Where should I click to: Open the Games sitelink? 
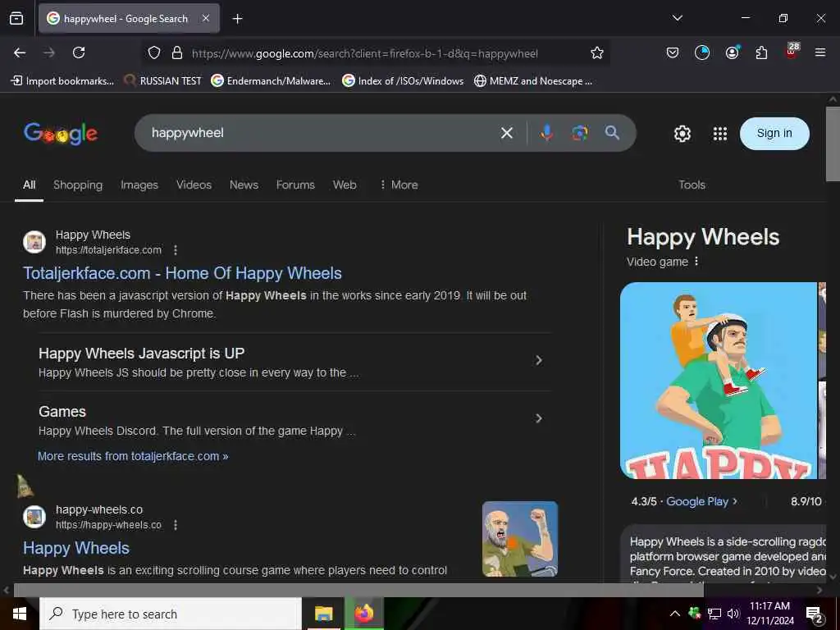tap(62, 412)
